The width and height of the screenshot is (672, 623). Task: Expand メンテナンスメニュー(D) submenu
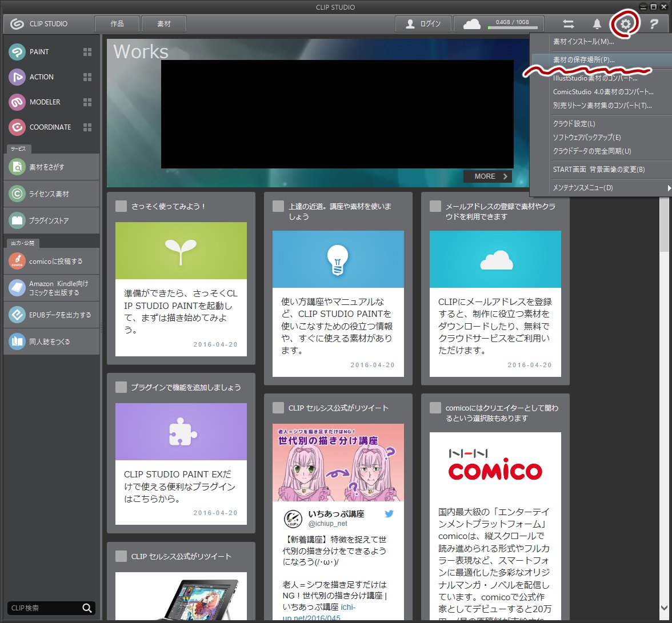601,188
